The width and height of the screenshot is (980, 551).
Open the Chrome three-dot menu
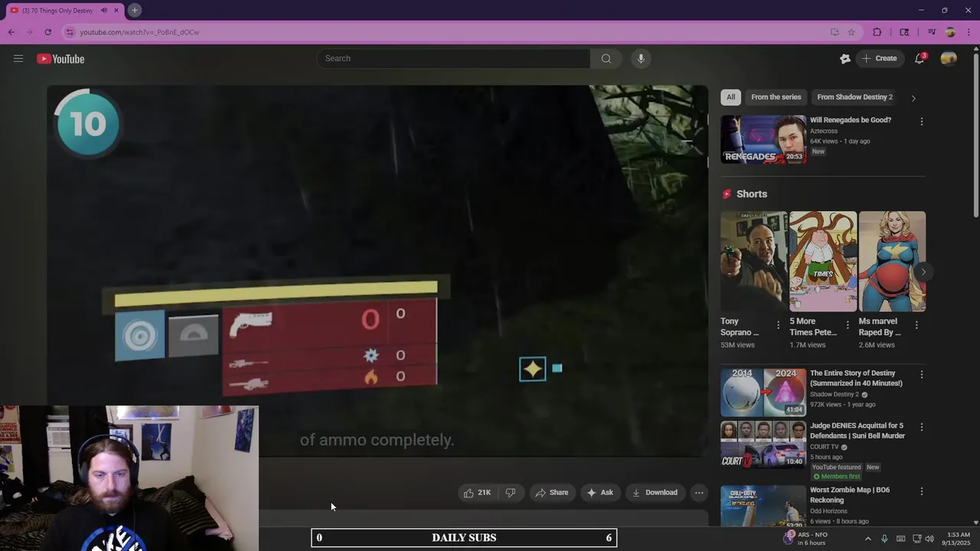(969, 32)
